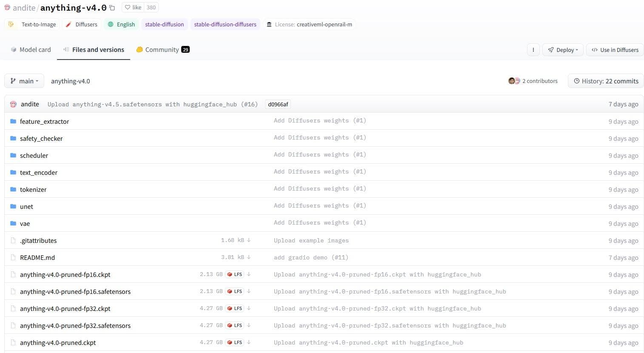Copy the model name with the copy icon
644x353 pixels.
pos(112,8)
